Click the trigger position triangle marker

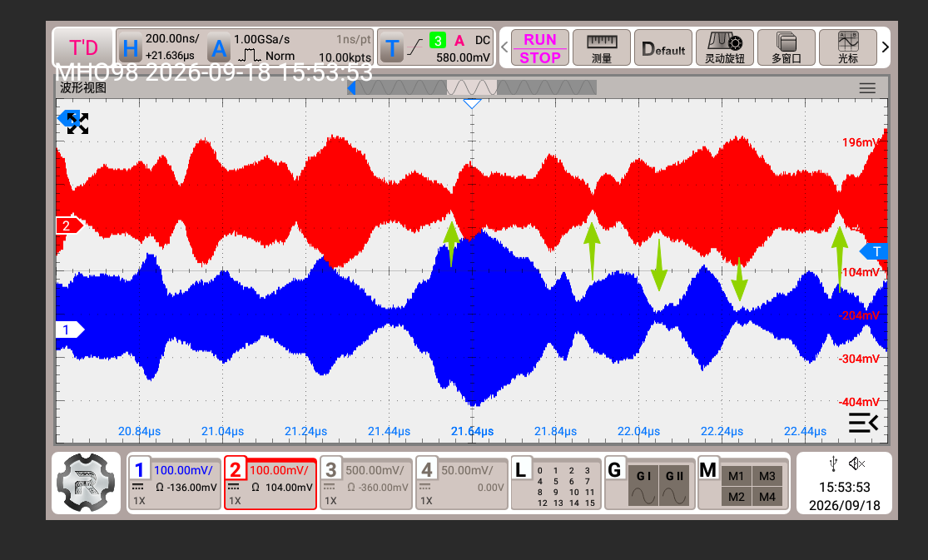pyautogui.click(x=472, y=104)
